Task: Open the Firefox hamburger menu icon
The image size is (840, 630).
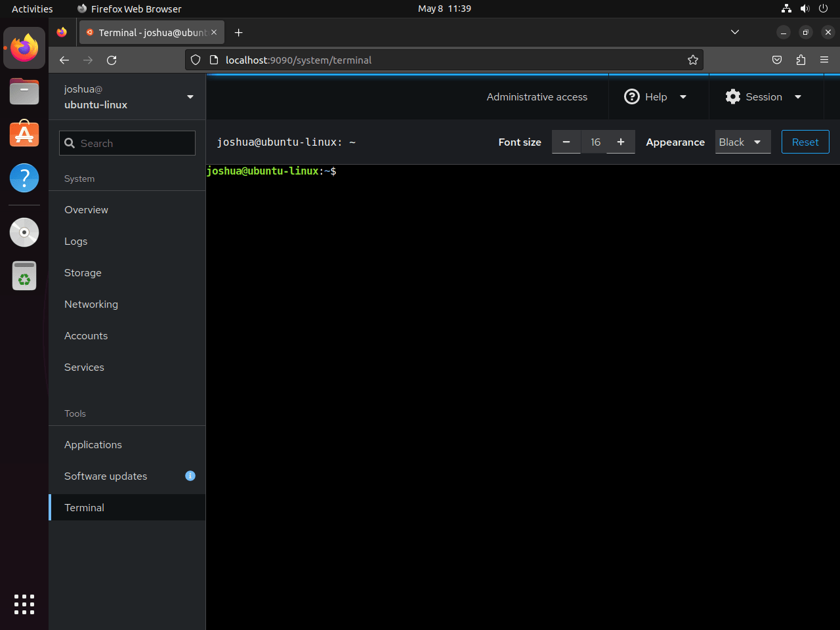Action: [824, 60]
